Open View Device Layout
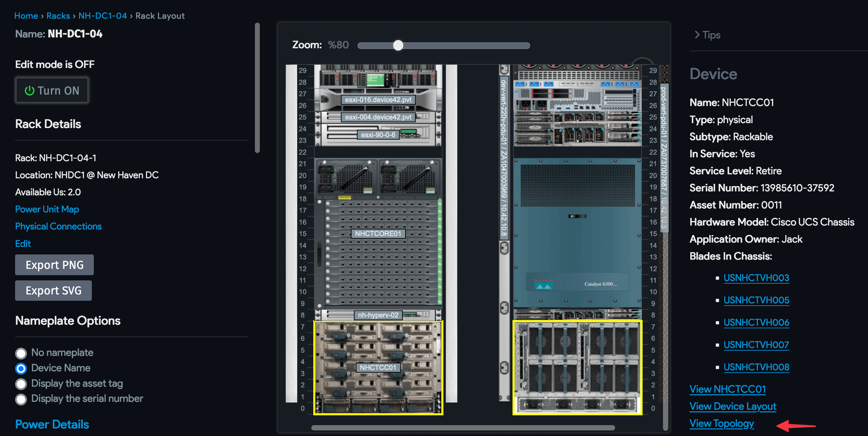Image resolution: width=868 pixels, height=436 pixels. coord(733,406)
